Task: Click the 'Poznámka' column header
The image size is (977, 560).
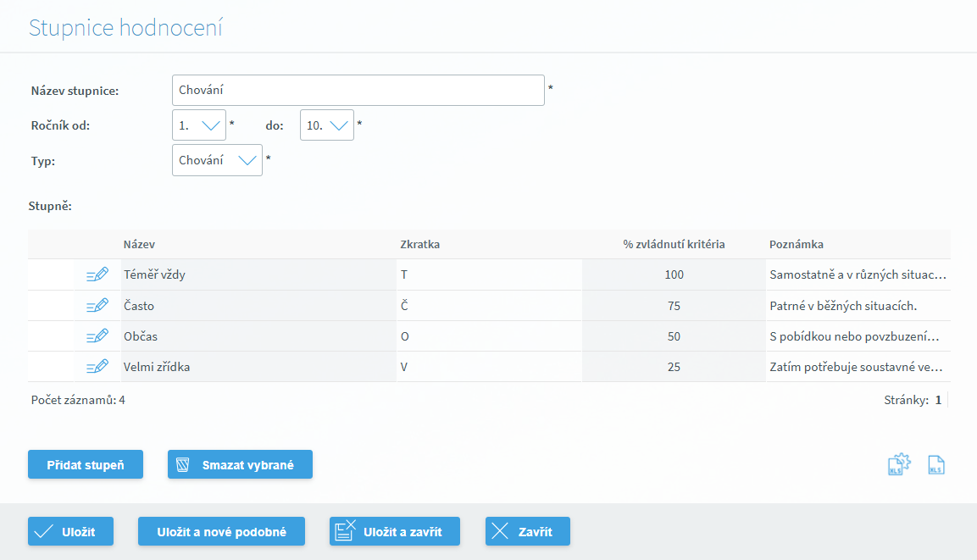Action: point(797,244)
